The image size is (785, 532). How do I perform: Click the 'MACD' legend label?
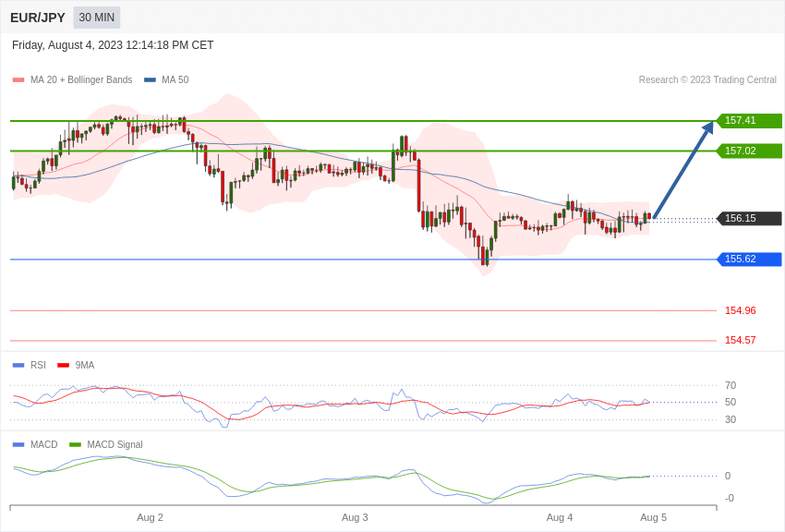click(x=43, y=445)
